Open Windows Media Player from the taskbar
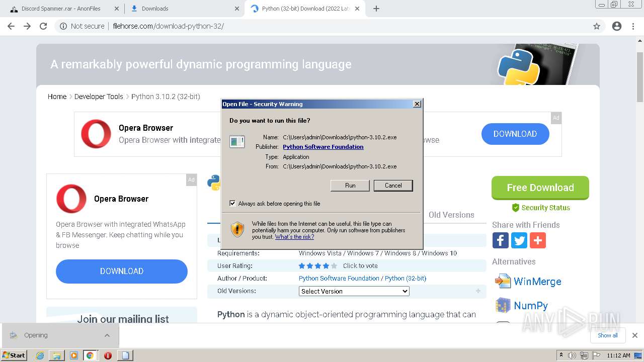Image resolution: width=644 pixels, height=362 pixels. pyautogui.click(x=74, y=355)
